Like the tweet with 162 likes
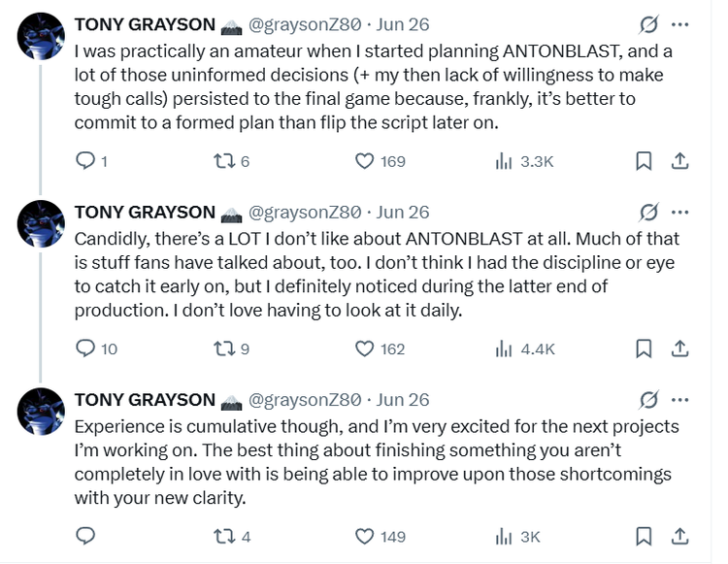This screenshot has height=564, width=728. point(365,348)
